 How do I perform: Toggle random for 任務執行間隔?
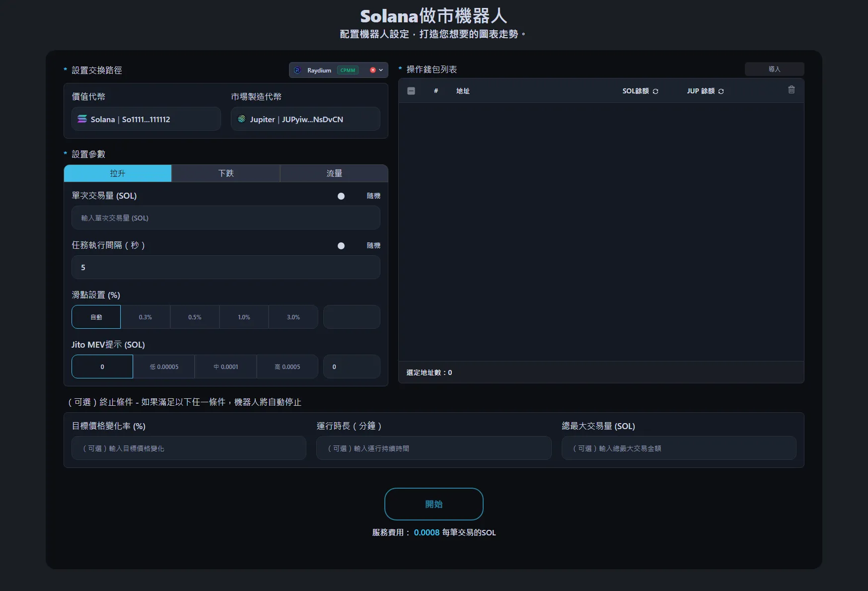pyautogui.click(x=341, y=246)
